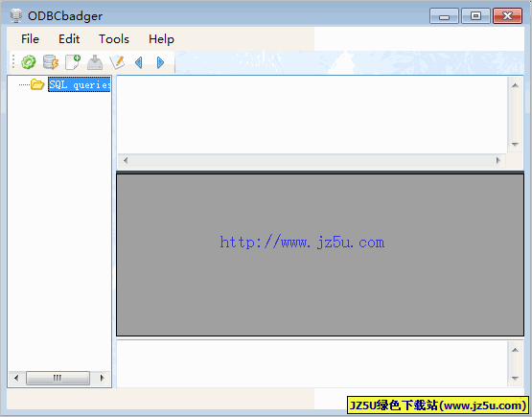Go back with the blue left arrow

coord(138,62)
